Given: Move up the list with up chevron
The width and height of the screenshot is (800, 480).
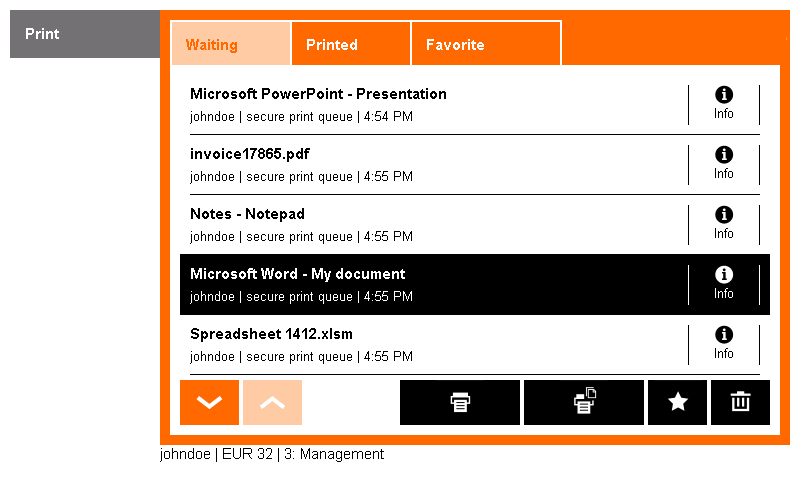Looking at the screenshot, I should [x=272, y=402].
